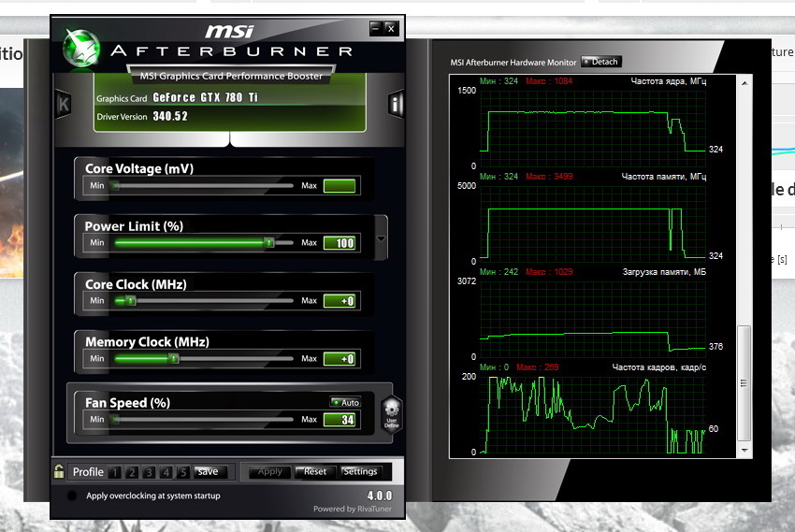
Task: Click the Core Voltage (mV) label
Action: (139, 168)
